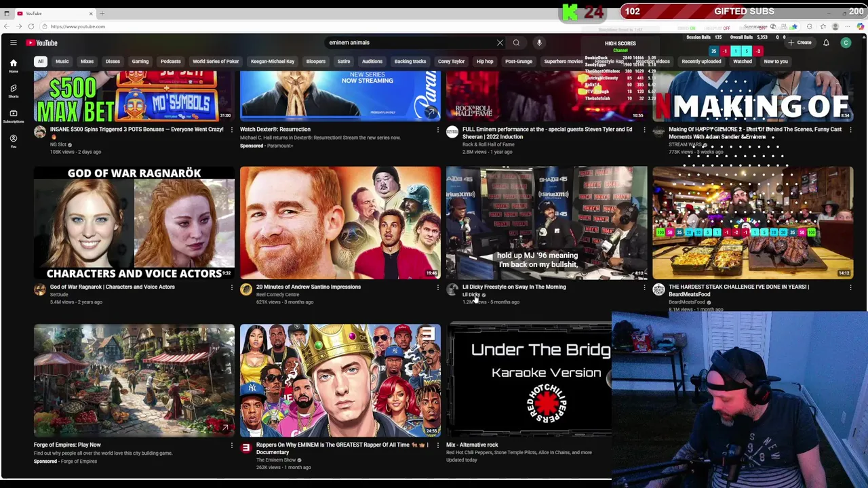868x488 pixels.
Task: Start voice search with microphone
Action: click(539, 43)
